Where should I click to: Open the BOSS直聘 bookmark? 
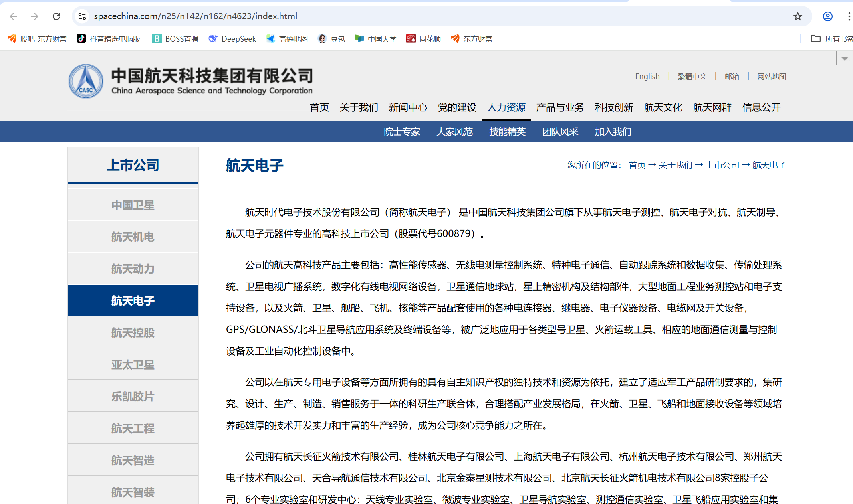(175, 39)
